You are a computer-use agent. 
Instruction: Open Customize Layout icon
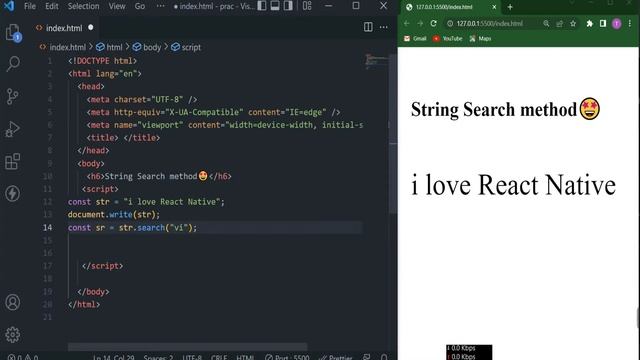click(307, 6)
